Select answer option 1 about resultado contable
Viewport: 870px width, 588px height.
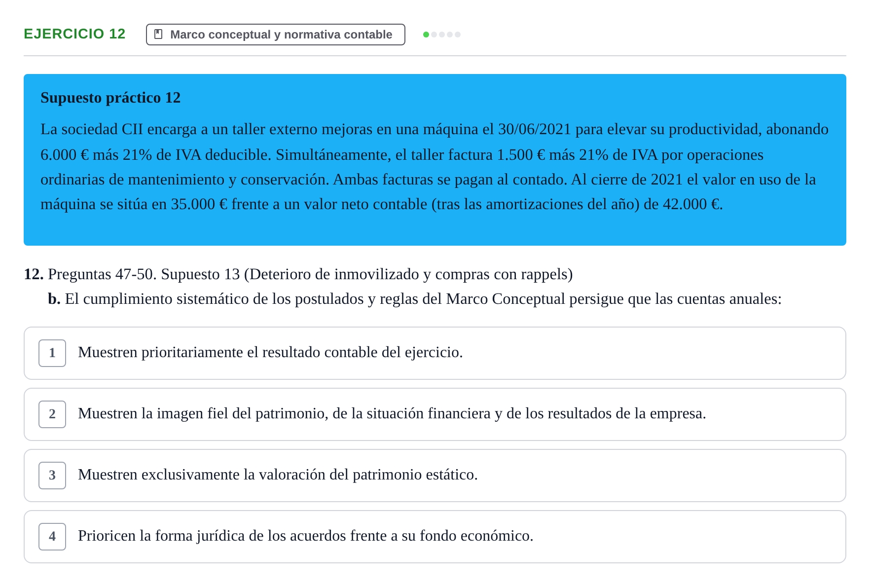(x=435, y=353)
